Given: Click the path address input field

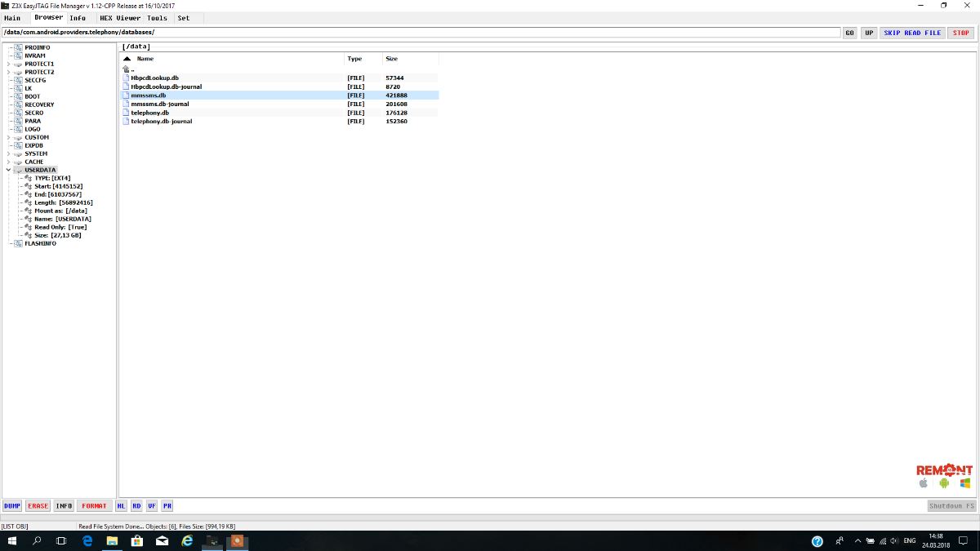Looking at the screenshot, I should pos(421,33).
